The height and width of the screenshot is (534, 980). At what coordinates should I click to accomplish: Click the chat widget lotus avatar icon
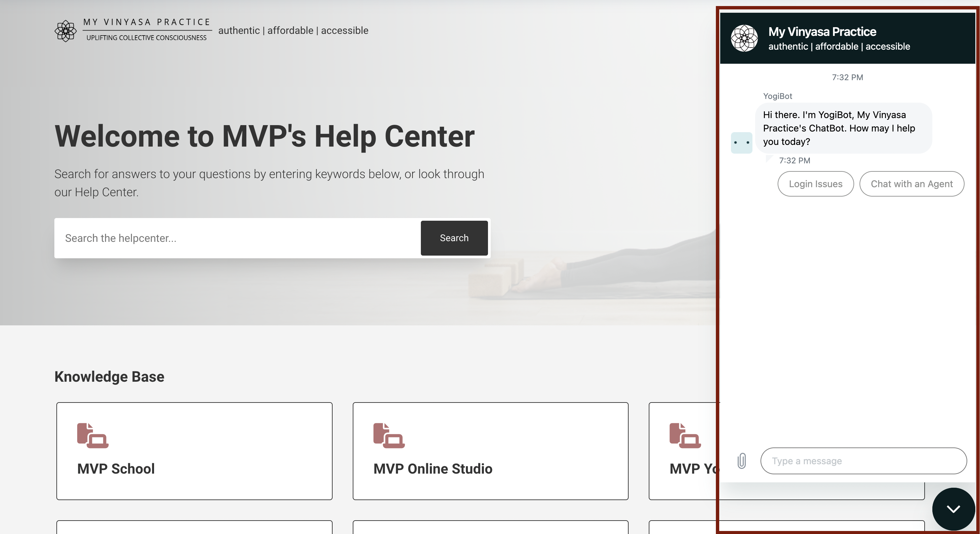click(x=744, y=38)
